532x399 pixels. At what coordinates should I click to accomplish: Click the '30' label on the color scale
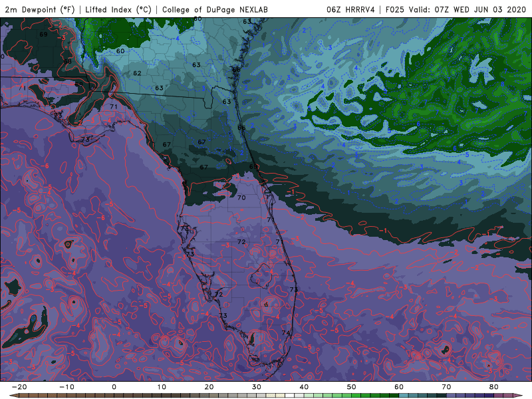click(x=257, y=387)
